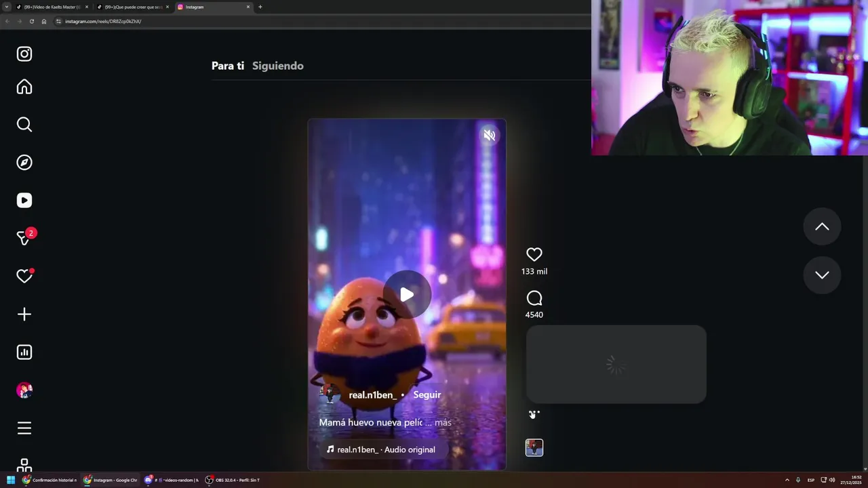Select the '4540' comments count

534,314
